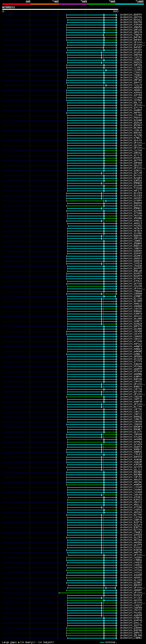Open the UniRef100_Q2NQL7 label

tap(131, 354)
